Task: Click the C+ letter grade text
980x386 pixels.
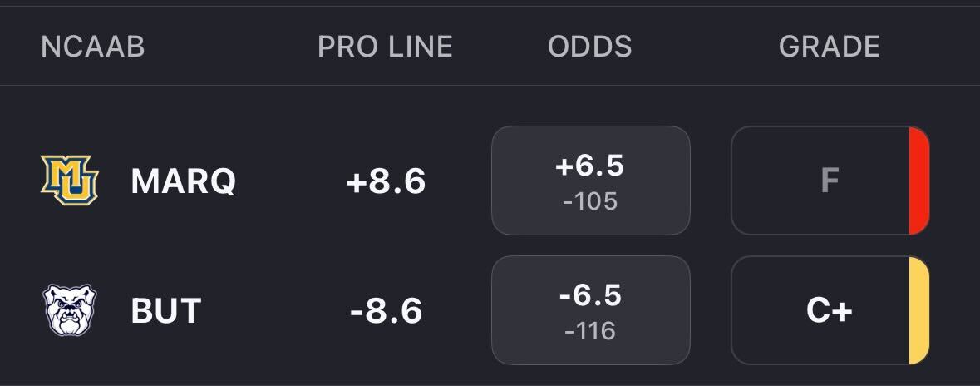Action: (829, 311)
